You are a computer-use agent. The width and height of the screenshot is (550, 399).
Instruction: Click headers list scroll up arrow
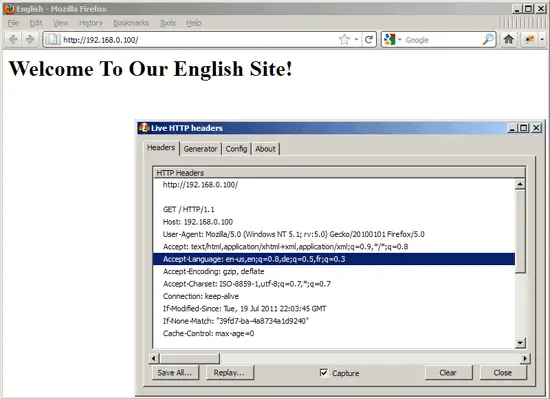(520, 184)
